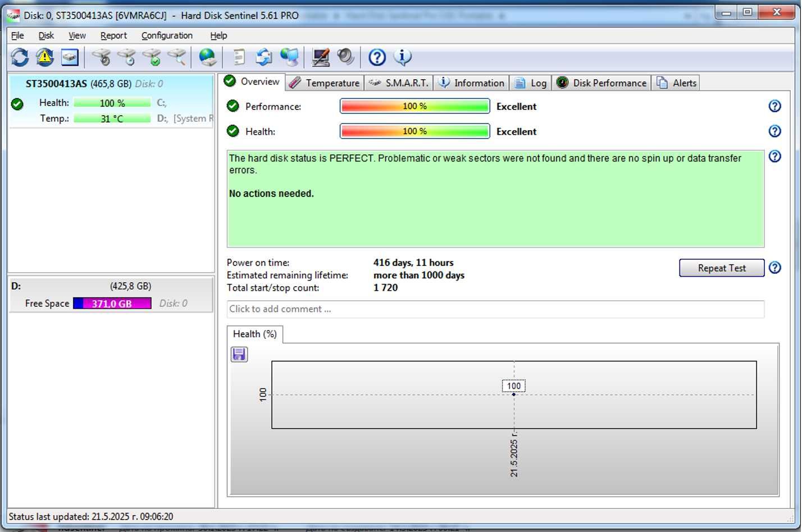Click the Performance 100 % gradient bar
The height and width of the screenshot is (532, 802).
pos(415,106)
